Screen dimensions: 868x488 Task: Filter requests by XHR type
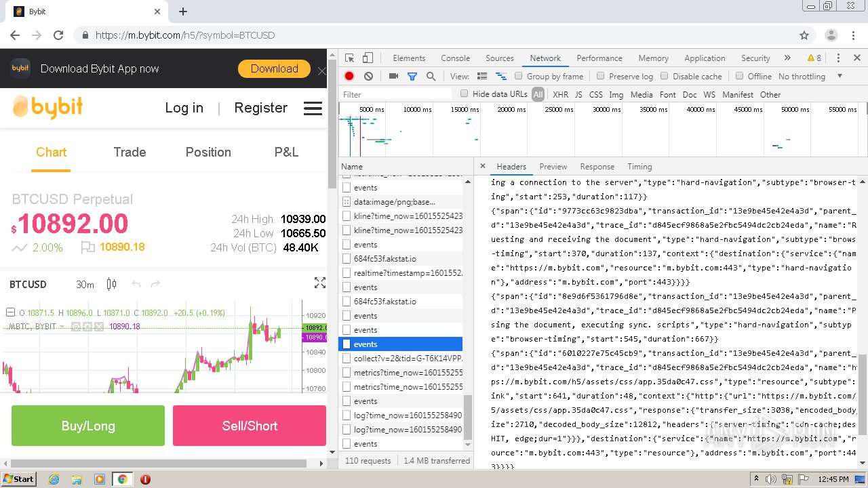click(x=560, y=95)
